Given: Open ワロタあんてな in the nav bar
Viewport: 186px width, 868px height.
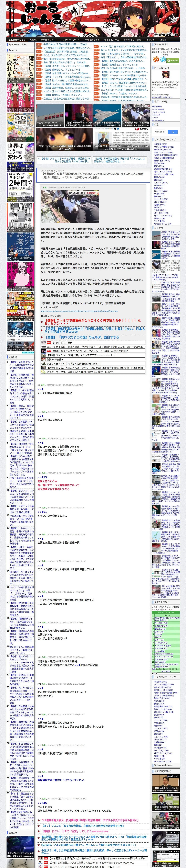Looking at the screenshot, I should click(92, 40).
